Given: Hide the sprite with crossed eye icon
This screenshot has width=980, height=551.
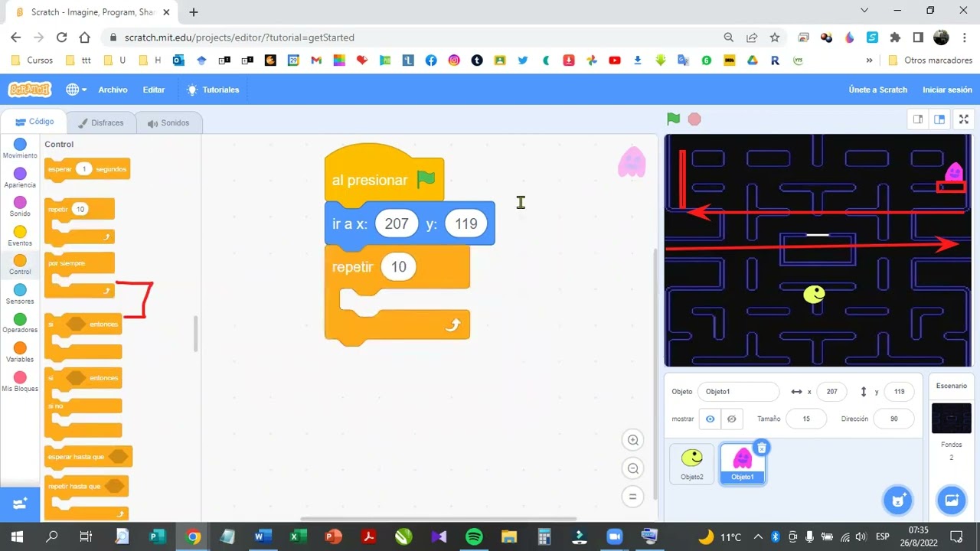Looking at the screenshot, I should click(732, 419).
